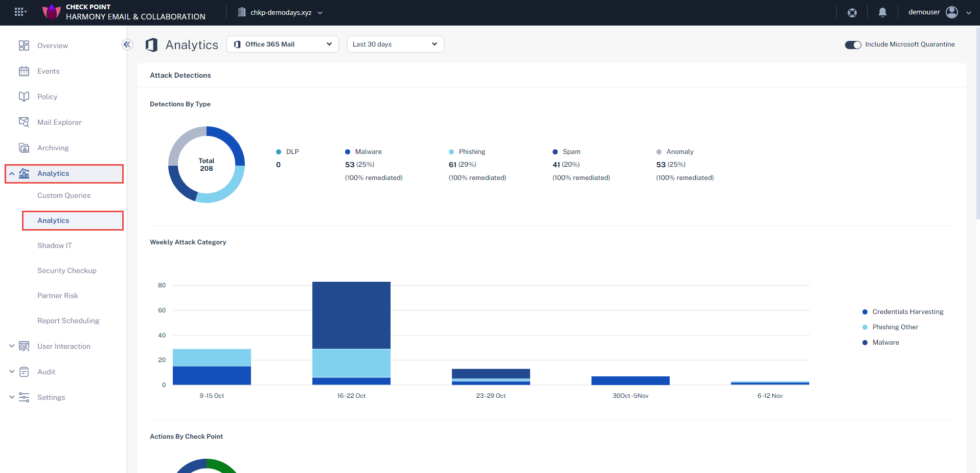Go to Overview in sidebar
Image resolution: width=980 pixels, height=473 pixels.
(x=53, y=46)
